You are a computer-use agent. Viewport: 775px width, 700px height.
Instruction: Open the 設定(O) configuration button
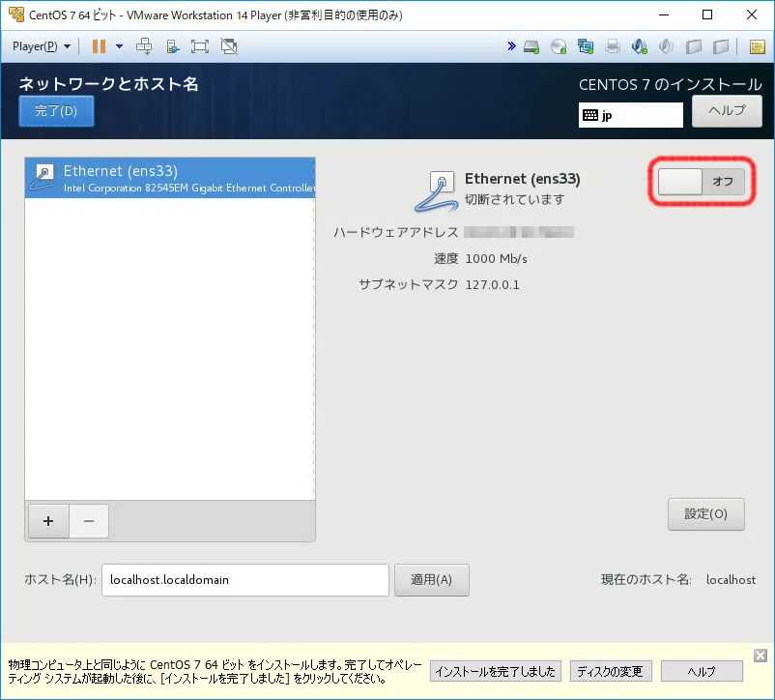[705, 514]
